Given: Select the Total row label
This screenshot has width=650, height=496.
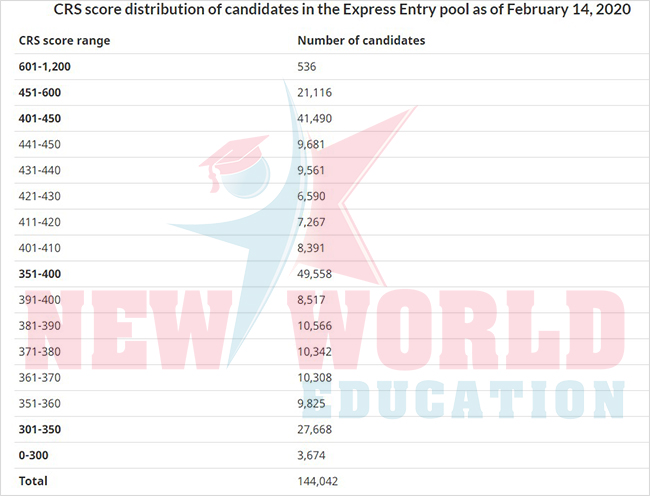Looking at the screenshot, I should tap(33, 481).
